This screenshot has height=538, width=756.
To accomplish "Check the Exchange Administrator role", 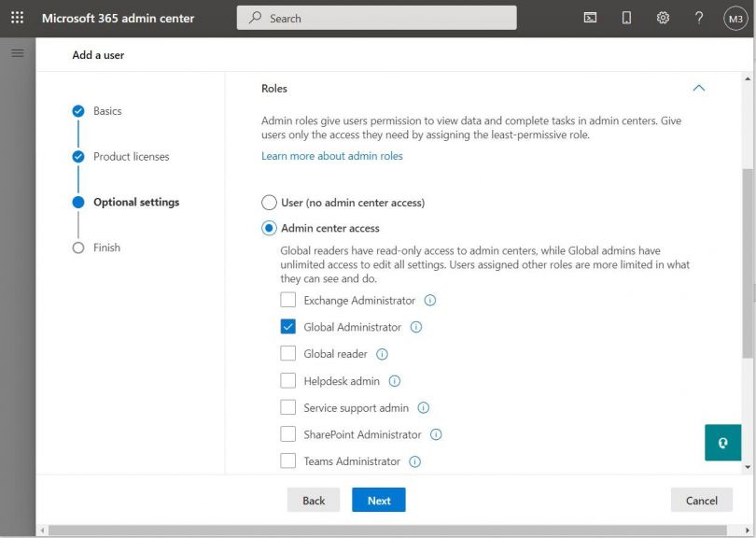I will point(289,300).
